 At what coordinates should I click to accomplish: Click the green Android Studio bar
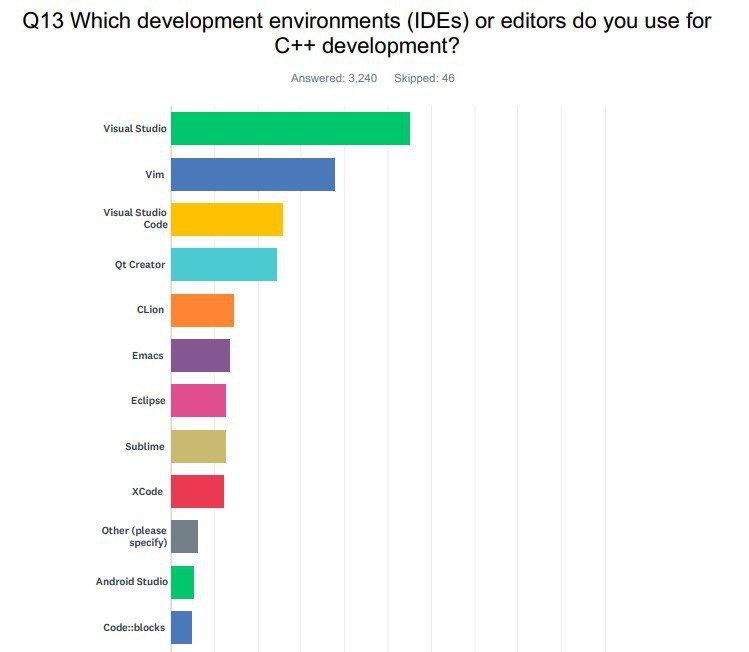coord(182,582)
